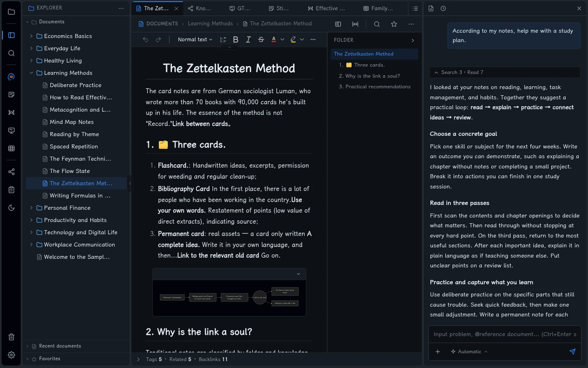The height and width of the screenshot is (368, 588).
Task: Open the Spaced Repetition note
Action: click(x=73, y=146)
